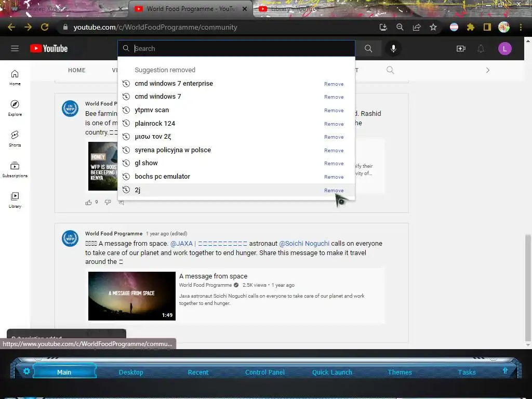Select the Recent dock tab
Screen dimensions: 532x399
(x=198, y=372)
